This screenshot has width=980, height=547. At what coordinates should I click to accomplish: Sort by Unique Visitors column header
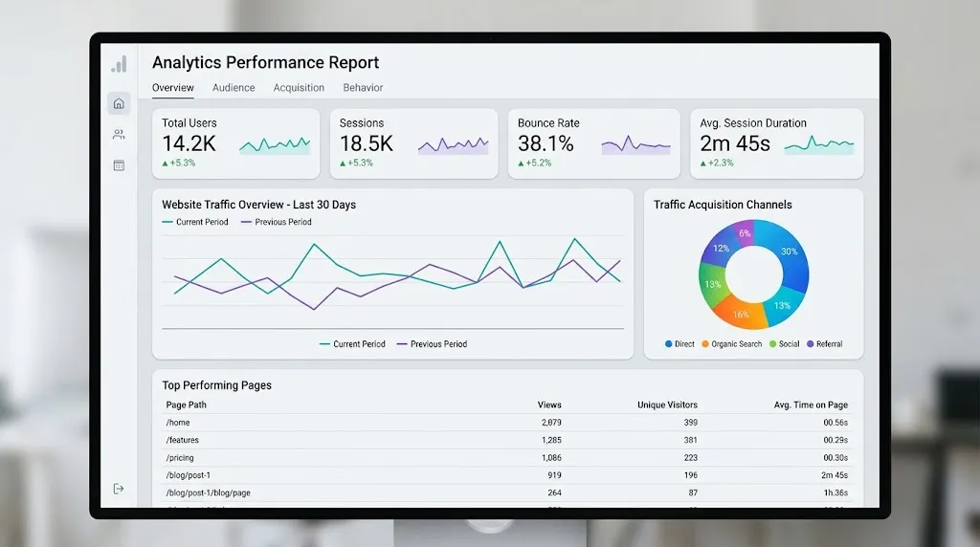[x=667, y=405]
